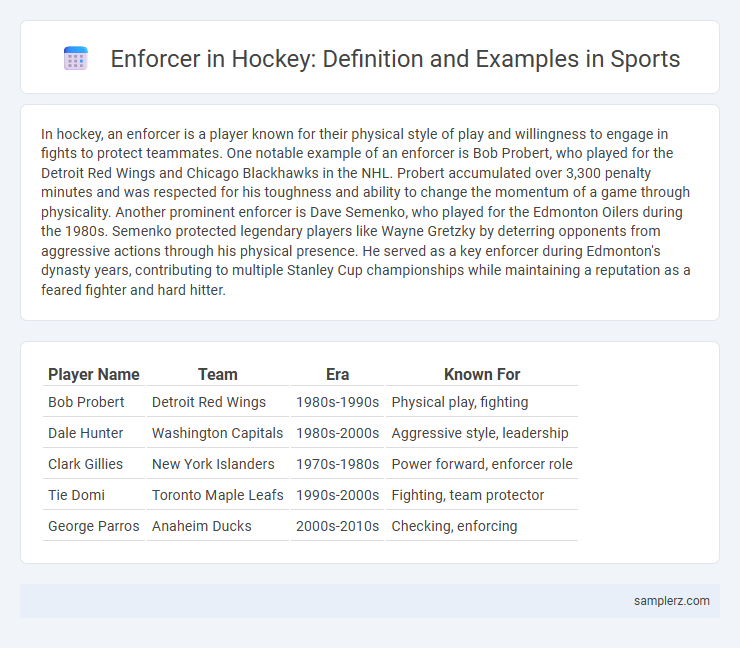Click the 1990s-2000s era cell

pyautogui.click(x=337, y=495)
